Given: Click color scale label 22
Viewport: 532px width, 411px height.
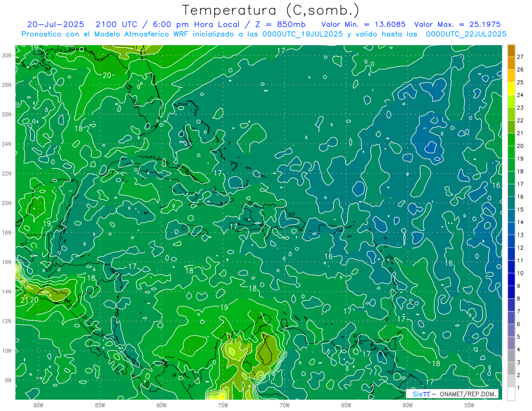Looking at the screenshot, I should [x=520, y=120].
